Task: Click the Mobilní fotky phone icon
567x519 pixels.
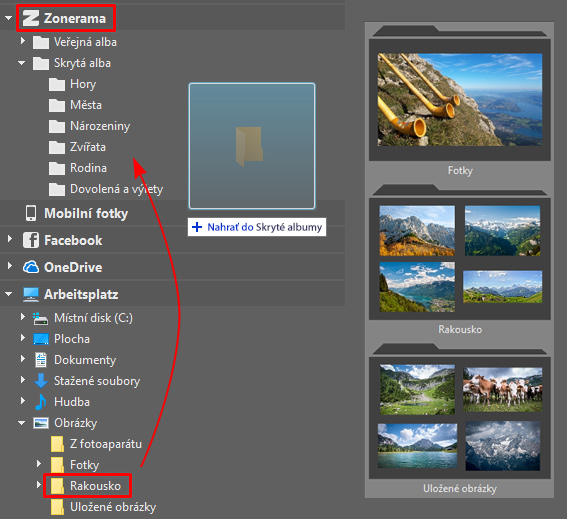Action: tap(31, 213)
